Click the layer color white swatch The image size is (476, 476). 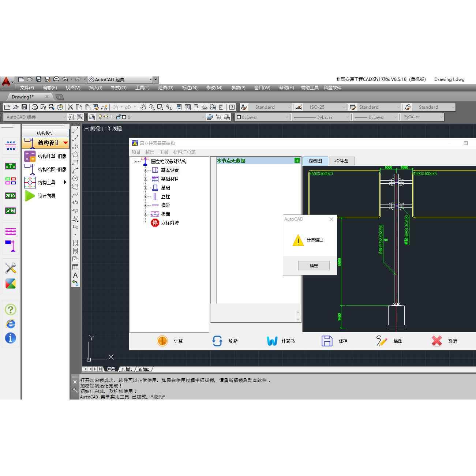(x=124, y=117)
